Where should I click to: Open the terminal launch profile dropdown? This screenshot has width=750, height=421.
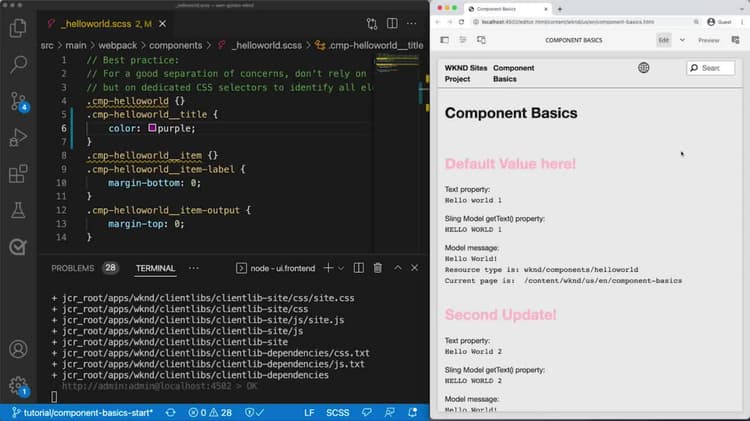pos(341,268)
